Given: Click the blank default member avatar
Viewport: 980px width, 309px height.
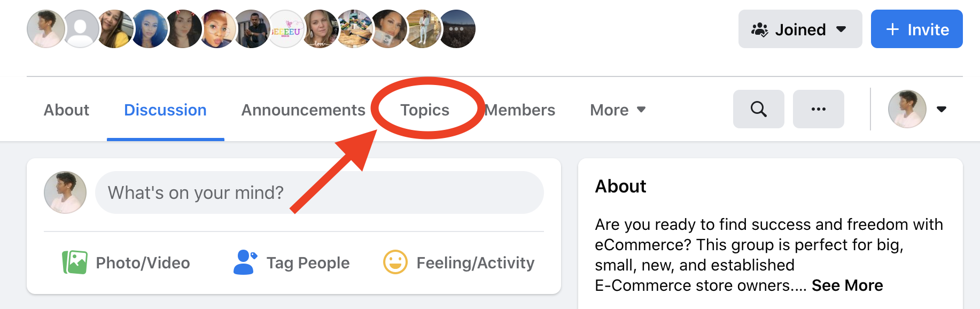Looking at the screenshot, I should pos(81,29).
